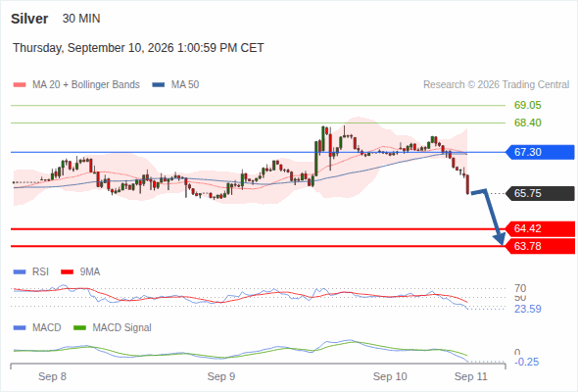
Task: Click the 'MACD Signal' legend label
Action: point(121,328)
